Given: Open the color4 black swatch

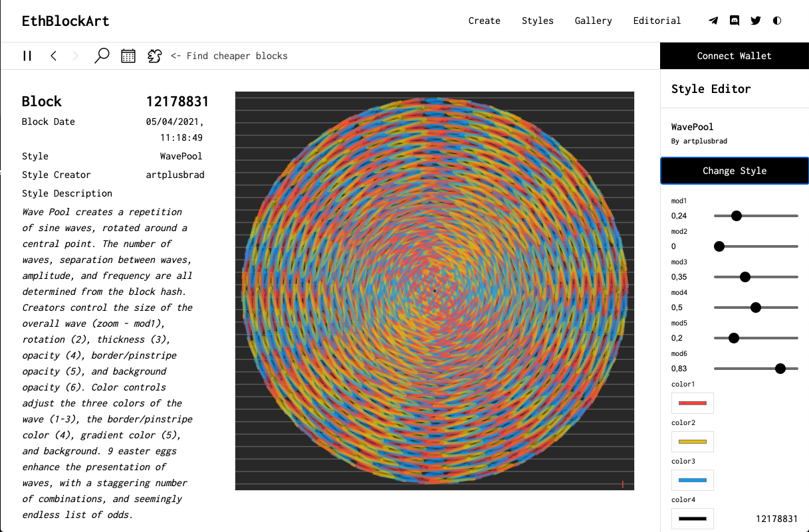Looking at the screenshot, I should coord(693,519).
